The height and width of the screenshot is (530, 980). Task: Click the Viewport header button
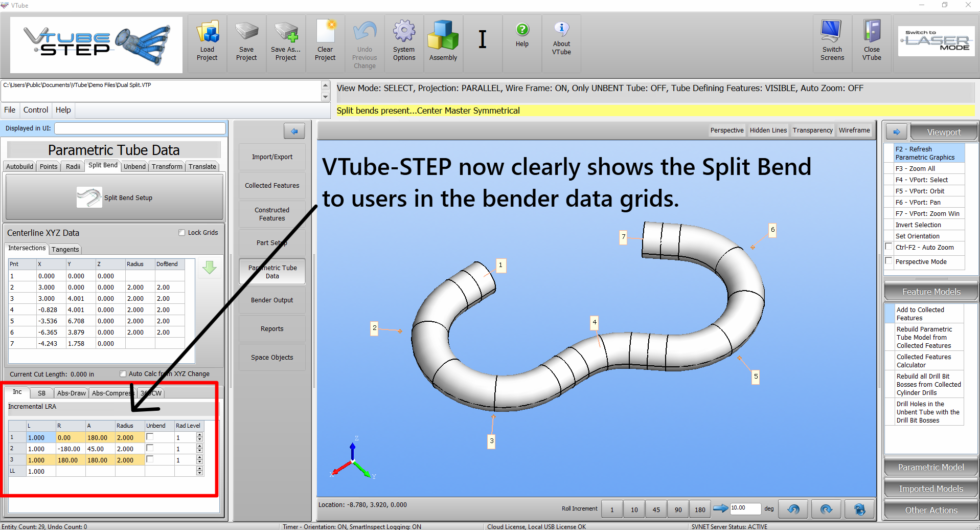click(x=944, y=132)
